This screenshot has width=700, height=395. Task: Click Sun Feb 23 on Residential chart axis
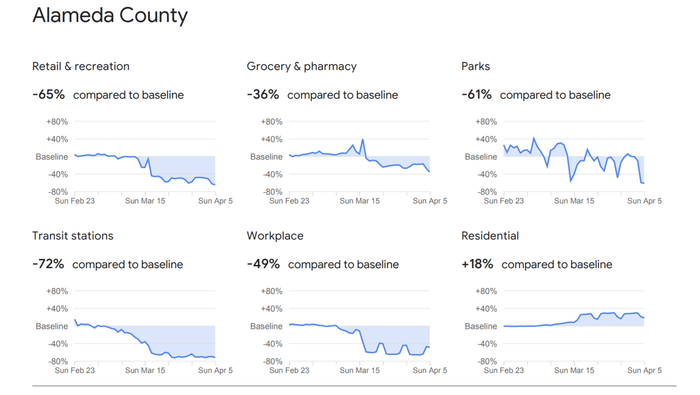504,370
